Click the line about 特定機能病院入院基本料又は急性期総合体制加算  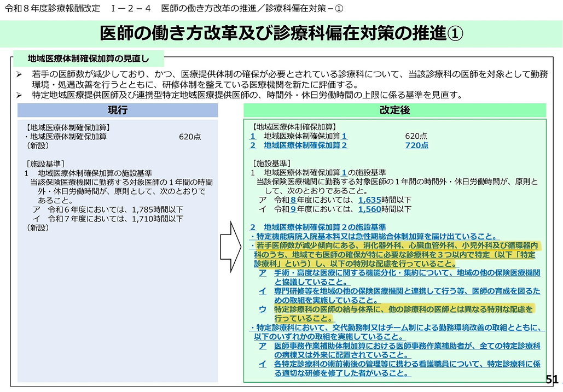(x=374, y=236)
